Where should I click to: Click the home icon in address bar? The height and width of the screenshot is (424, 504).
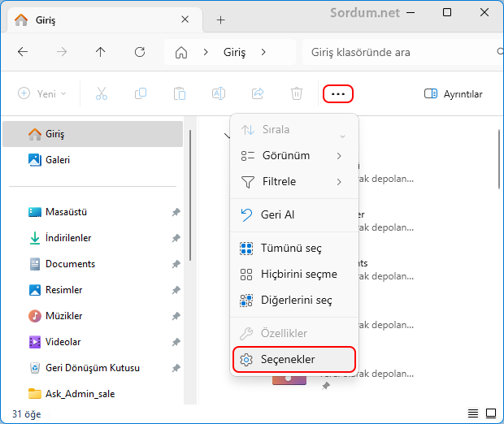pos(181,52)
